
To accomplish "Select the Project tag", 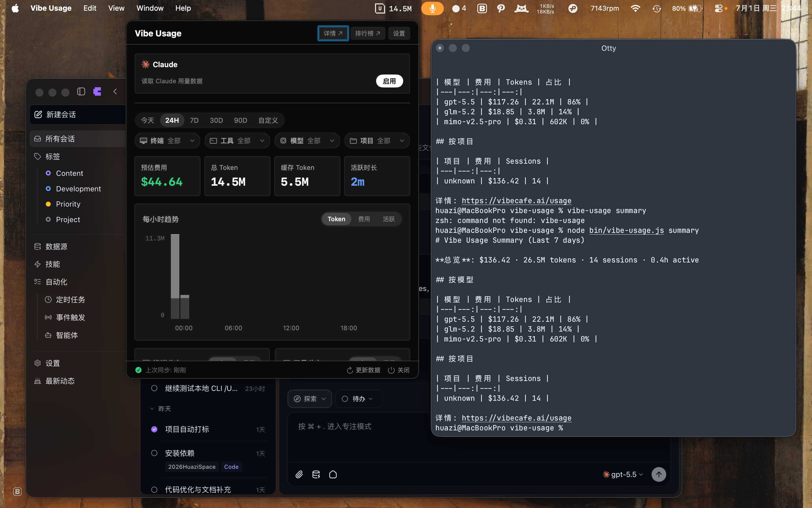I will click(x=68, y=219).
